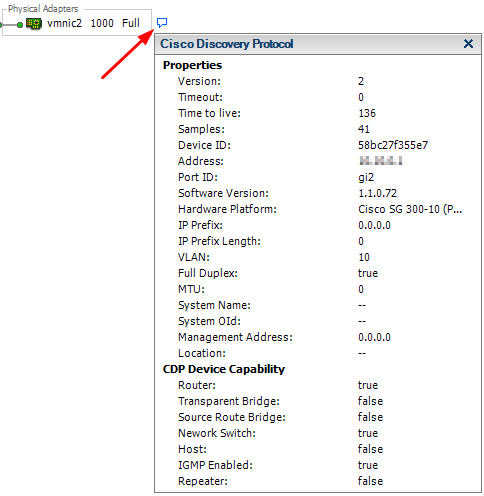Click the Host capability label
Screen dimensions: 484x496
(192, 449)
